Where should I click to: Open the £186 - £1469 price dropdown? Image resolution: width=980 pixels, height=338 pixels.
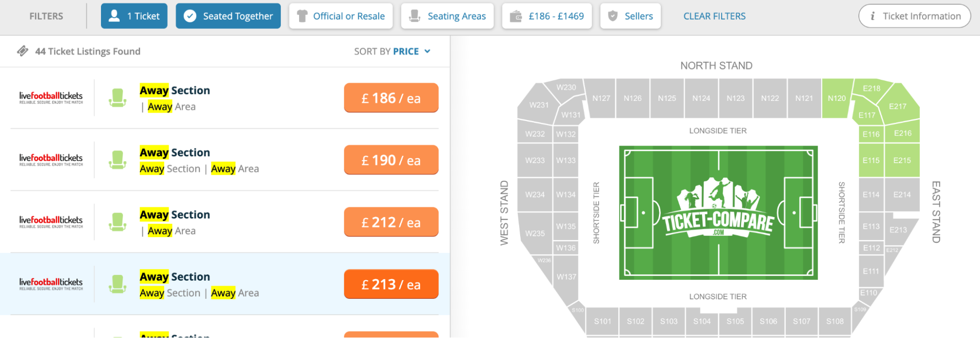[547, 15]
